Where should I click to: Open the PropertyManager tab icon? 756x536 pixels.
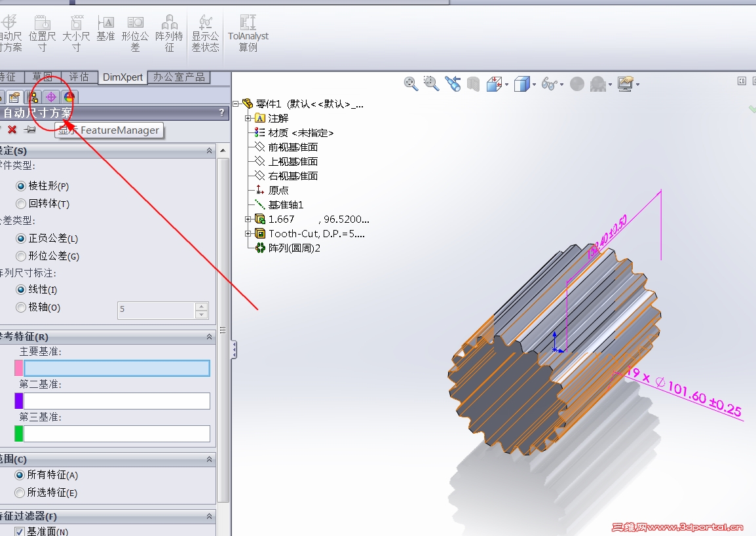click(14, 98)
